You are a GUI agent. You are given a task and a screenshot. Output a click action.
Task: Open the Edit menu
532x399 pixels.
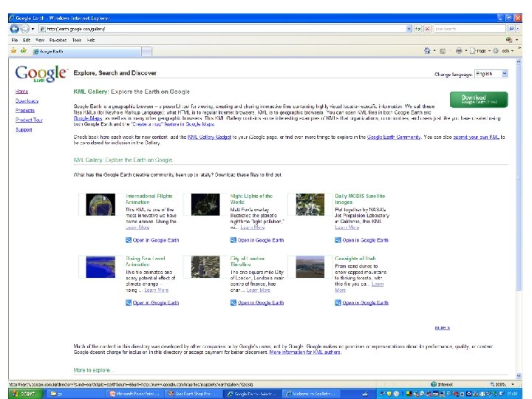[x=27, y=40]
